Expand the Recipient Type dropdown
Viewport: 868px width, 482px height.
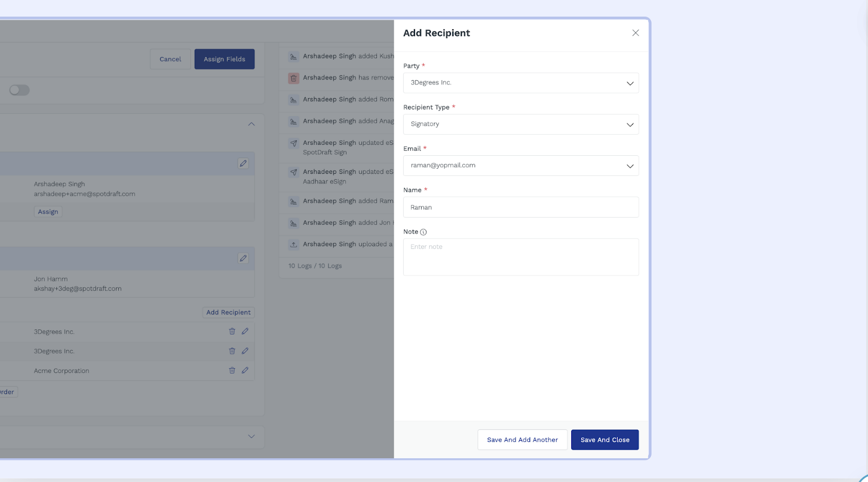click(x=521, y=124)
